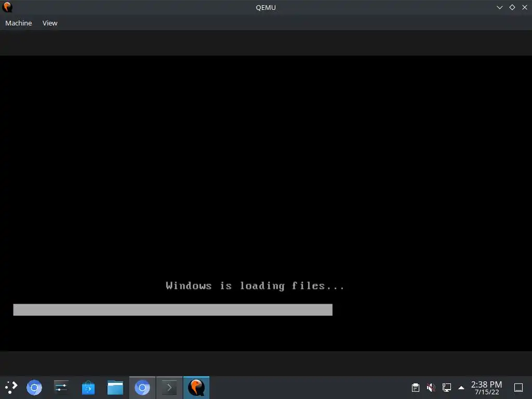This screenshot has width=532, height=399.
Task: Click the 'Windows is loading files...' text
Action: tap(255, 286)
